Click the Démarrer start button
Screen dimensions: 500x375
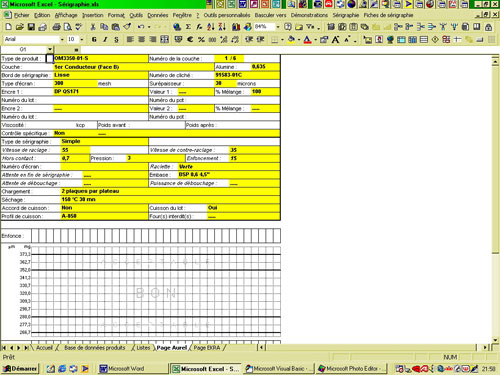[x=20, y=368]
